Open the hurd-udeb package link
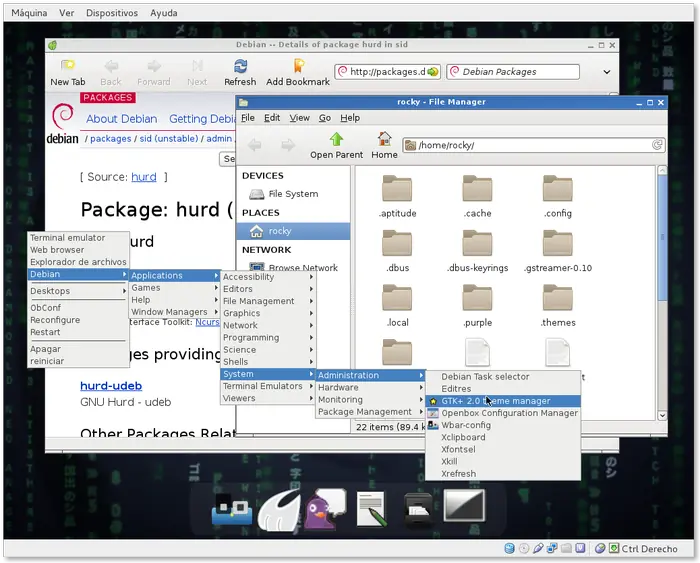 point(111,386)
